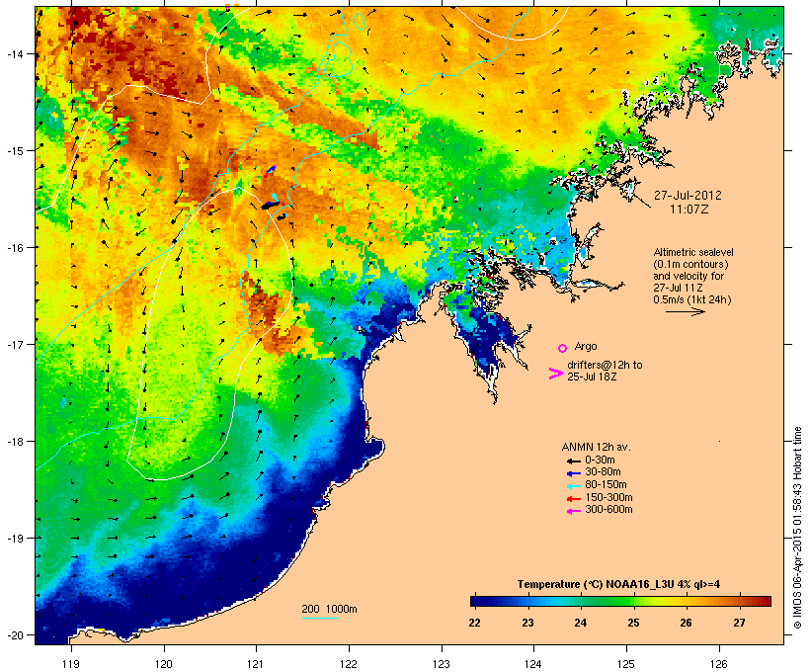Screen dimensions: 810x672
Task: Click the time label 11:07Z
Action: [688, 210]
